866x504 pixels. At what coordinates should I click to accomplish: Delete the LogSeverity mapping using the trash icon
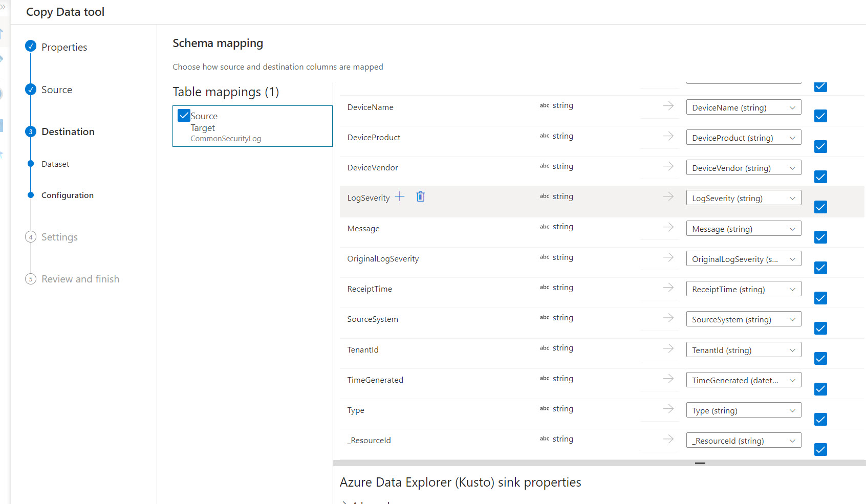pos(420,196)
